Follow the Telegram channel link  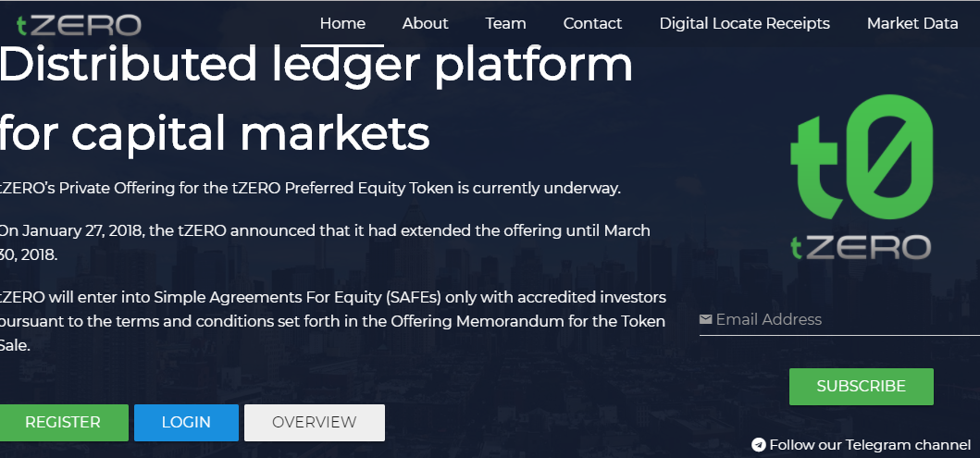[x=870, y=445]
